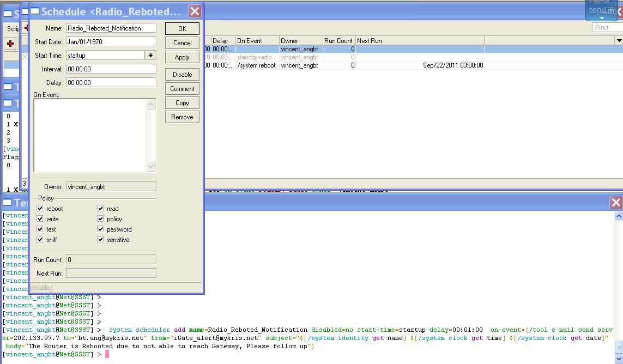Toggle the test policy checkbox

coord(40,229)
